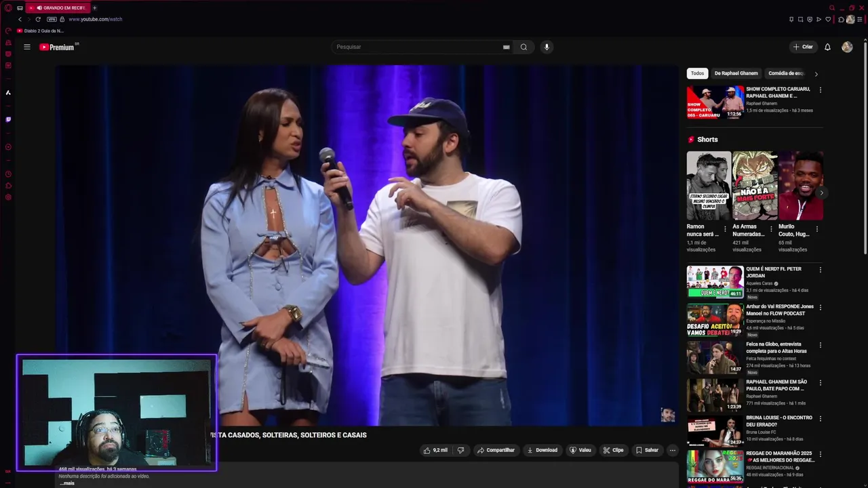The width and height of the screenshot is (868, 488).
Task: Show next Shorts with arrow
Action: click(x=821, y=193)
